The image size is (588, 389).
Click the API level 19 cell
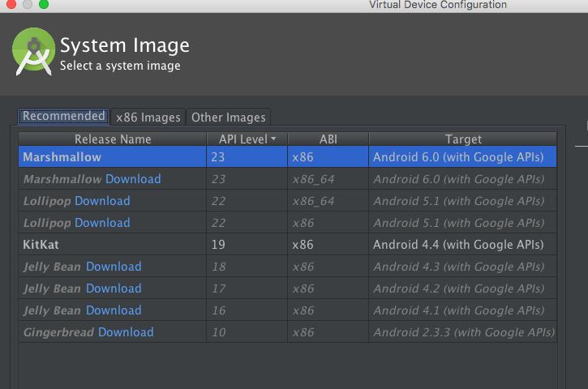pyautogui.click(x=247, y=245)
